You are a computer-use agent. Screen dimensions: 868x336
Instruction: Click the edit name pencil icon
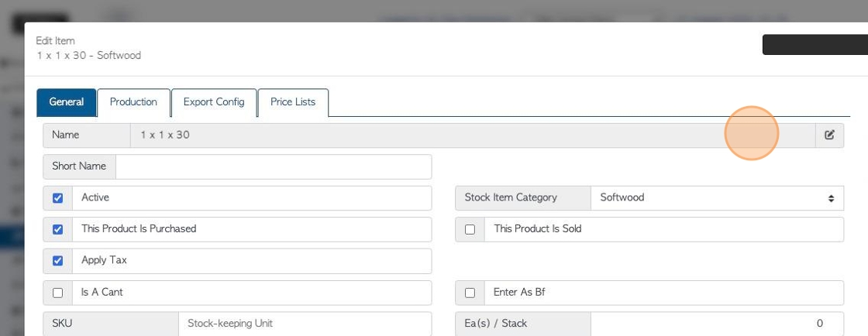pos(829,135)
